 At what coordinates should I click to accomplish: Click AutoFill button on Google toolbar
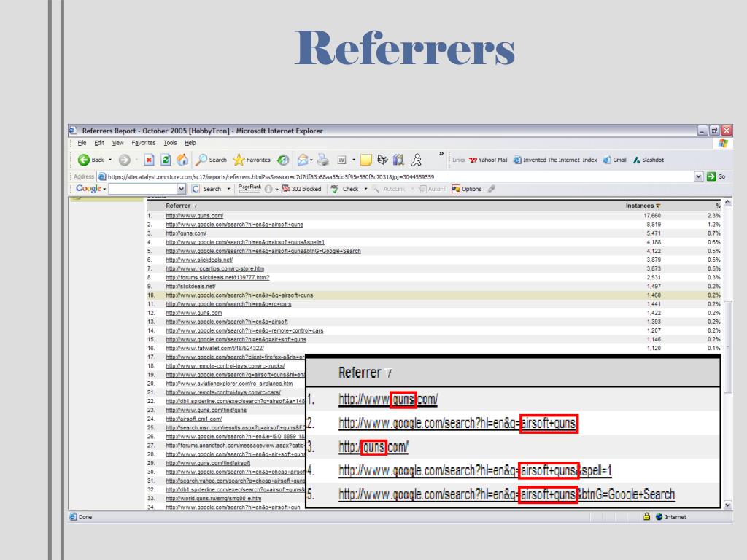click(433, 189)
